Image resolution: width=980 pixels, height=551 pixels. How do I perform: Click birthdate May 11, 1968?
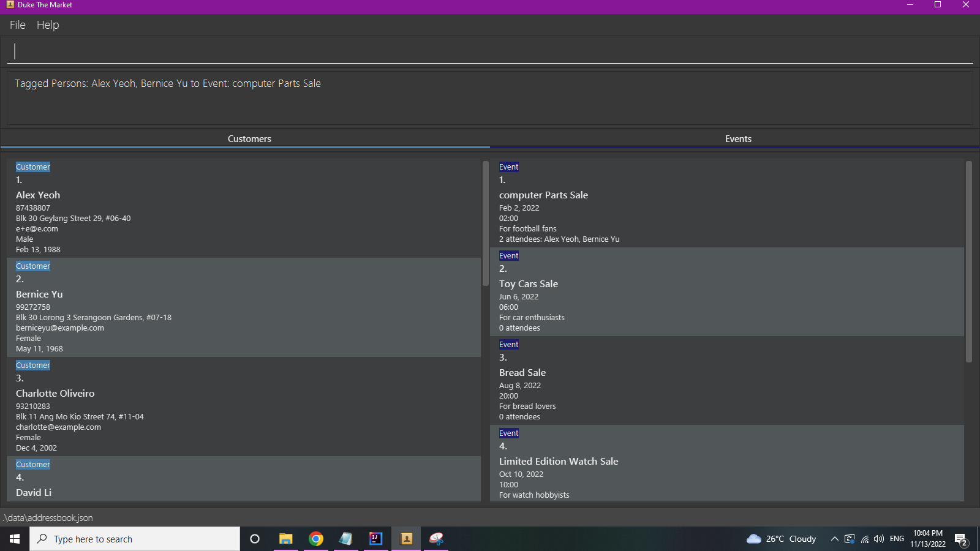pos(39,349)
